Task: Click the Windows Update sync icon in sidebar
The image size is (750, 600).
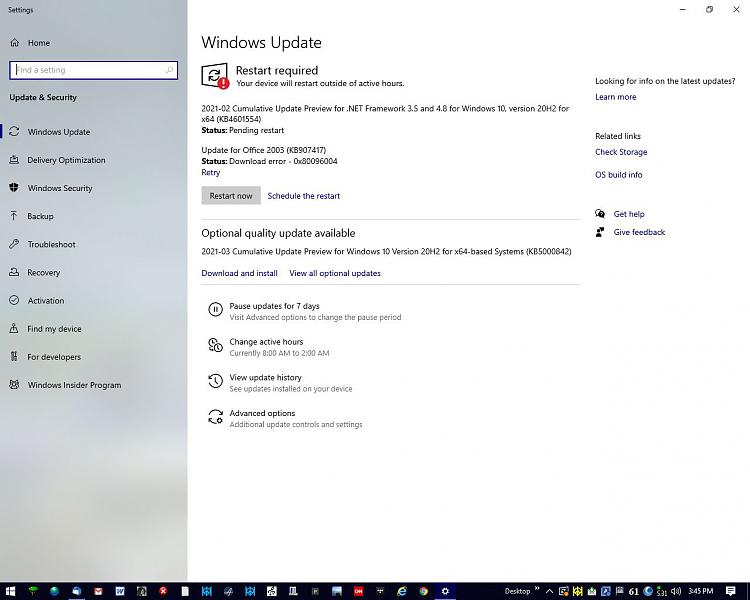Action: 14,132
